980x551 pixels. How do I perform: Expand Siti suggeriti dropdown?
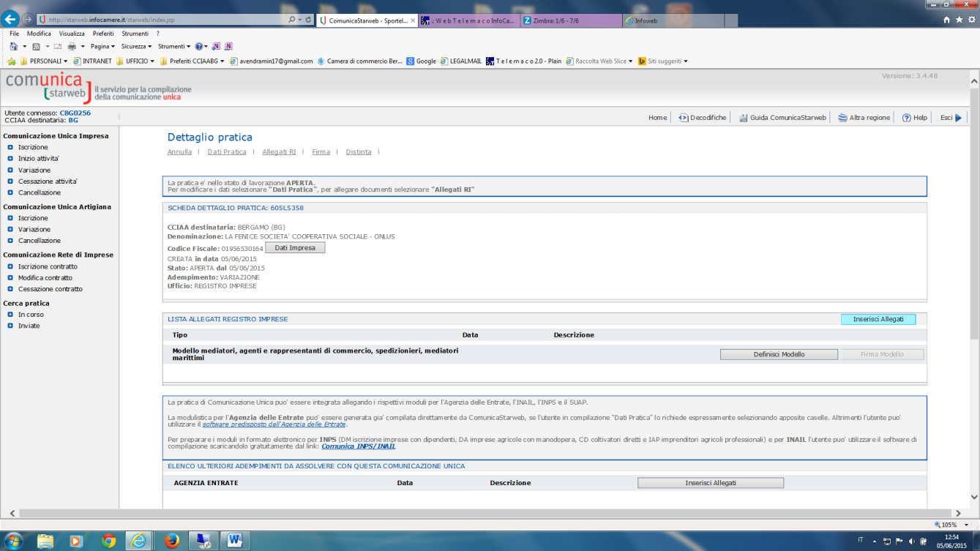point(663,61)
